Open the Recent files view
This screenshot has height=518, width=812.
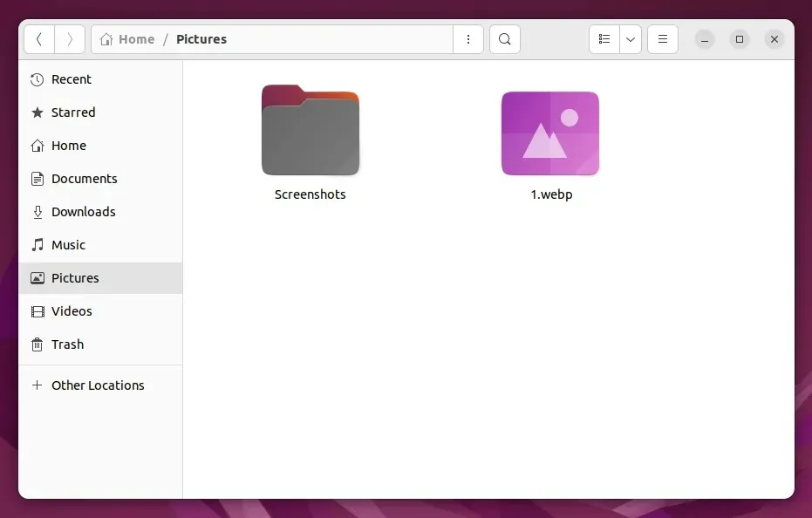pyautogui.click(x=70, y=79)
